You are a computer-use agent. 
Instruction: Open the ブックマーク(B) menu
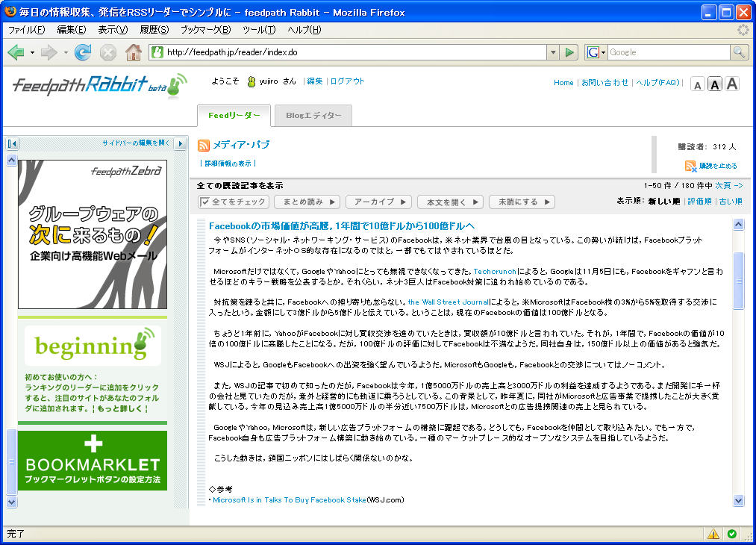pyautogui.click(x=205, y=30)
